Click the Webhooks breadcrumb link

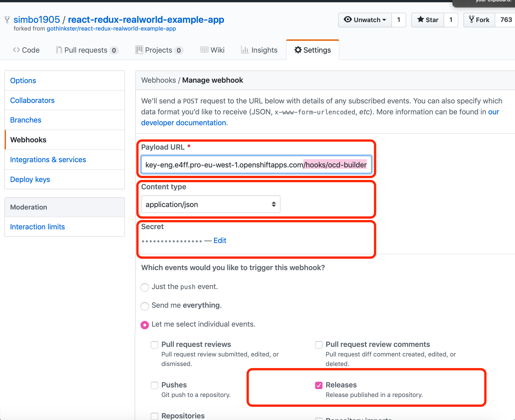tap(159, 80)
